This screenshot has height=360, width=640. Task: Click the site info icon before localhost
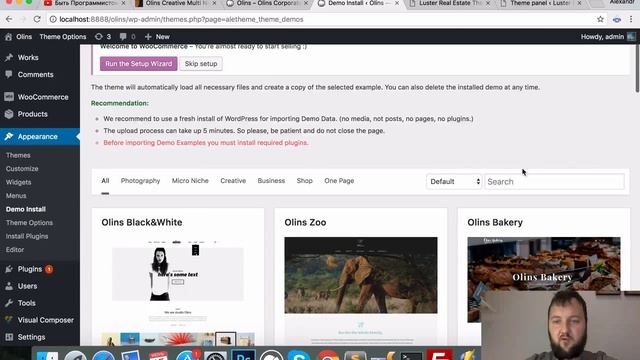tap(53, 19)
